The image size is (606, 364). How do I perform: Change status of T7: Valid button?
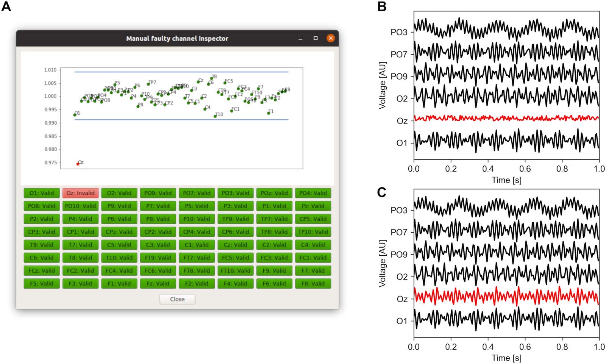tap(80, 245)
